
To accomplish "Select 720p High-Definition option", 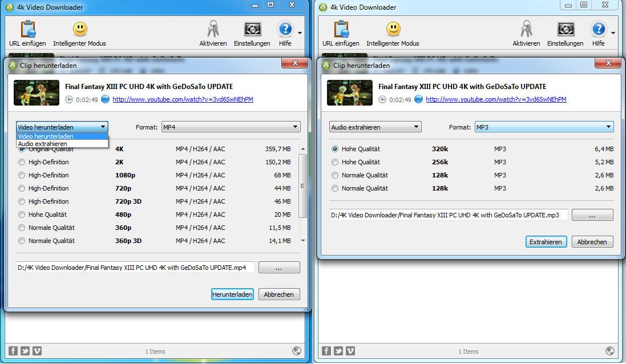I will coord(22,188).
